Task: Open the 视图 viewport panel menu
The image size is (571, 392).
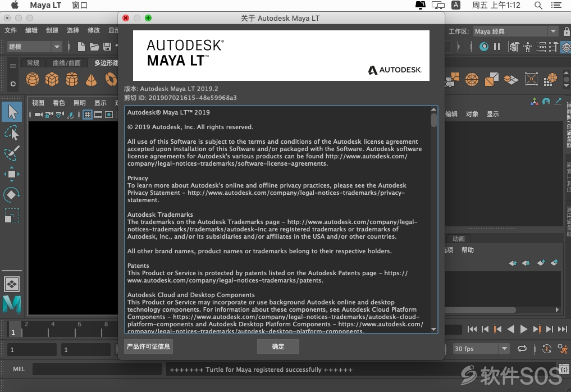Action: (38, 103)
